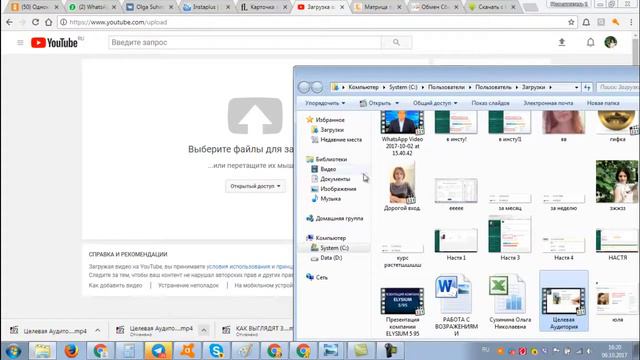The height and width of the screenshot is (360, 640).
Task: Select Видео library in sidebar
Action: point(324,169)
